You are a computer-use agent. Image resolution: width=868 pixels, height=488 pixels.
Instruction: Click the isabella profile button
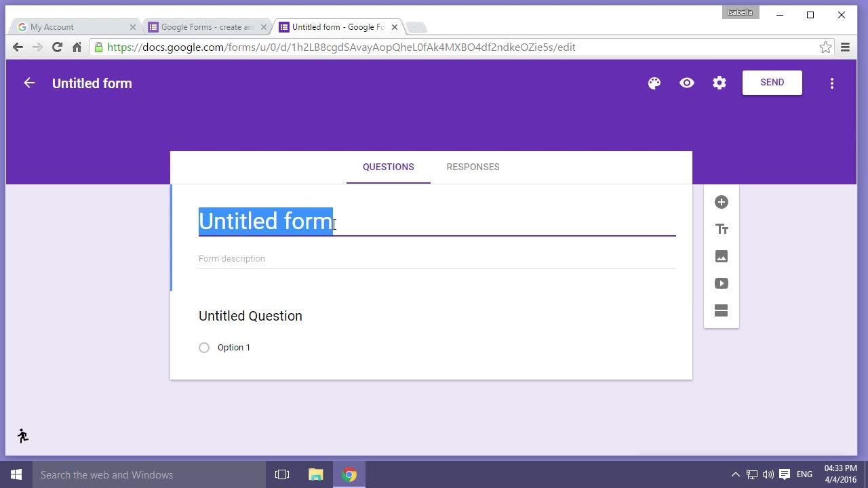click(741, 12)
